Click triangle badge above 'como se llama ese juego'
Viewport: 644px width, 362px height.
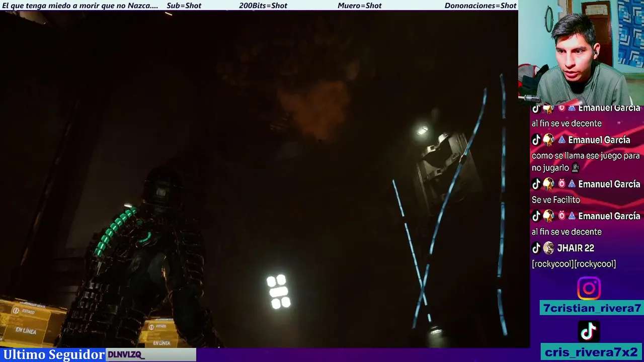pyautogui.click(x=561, y=140)
